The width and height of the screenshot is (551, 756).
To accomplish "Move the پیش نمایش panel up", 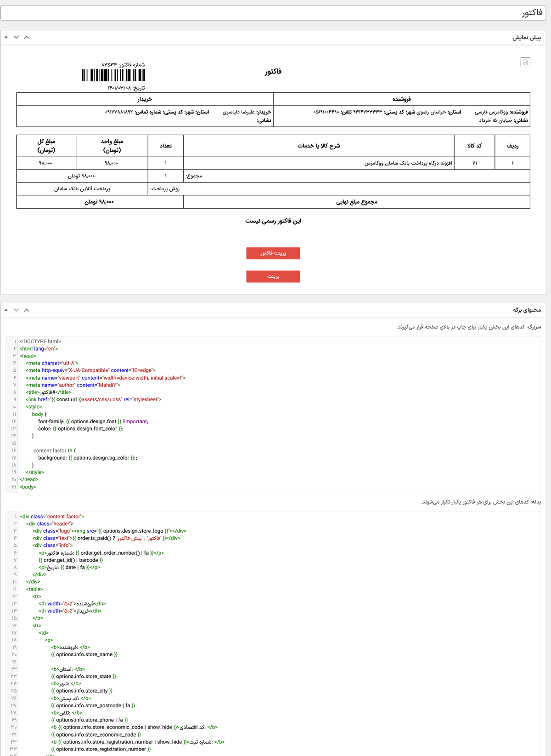I will 27,37.
